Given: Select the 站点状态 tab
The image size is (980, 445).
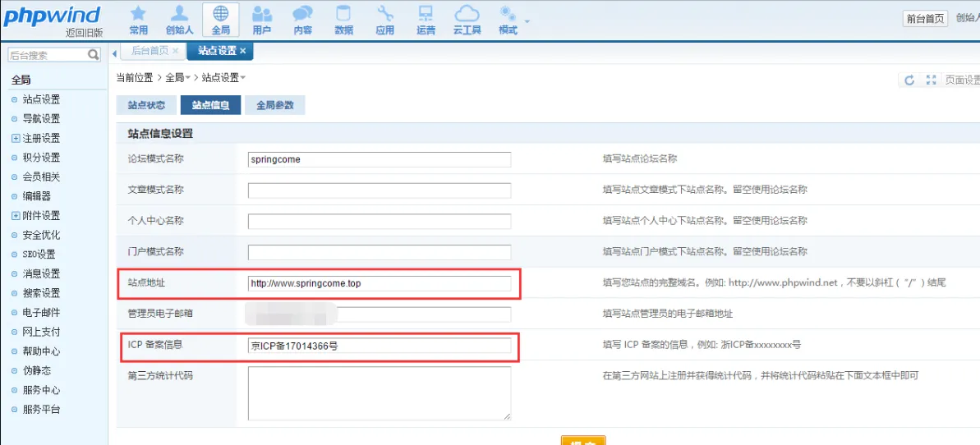Looking at the screenshot, I should 146,105.
